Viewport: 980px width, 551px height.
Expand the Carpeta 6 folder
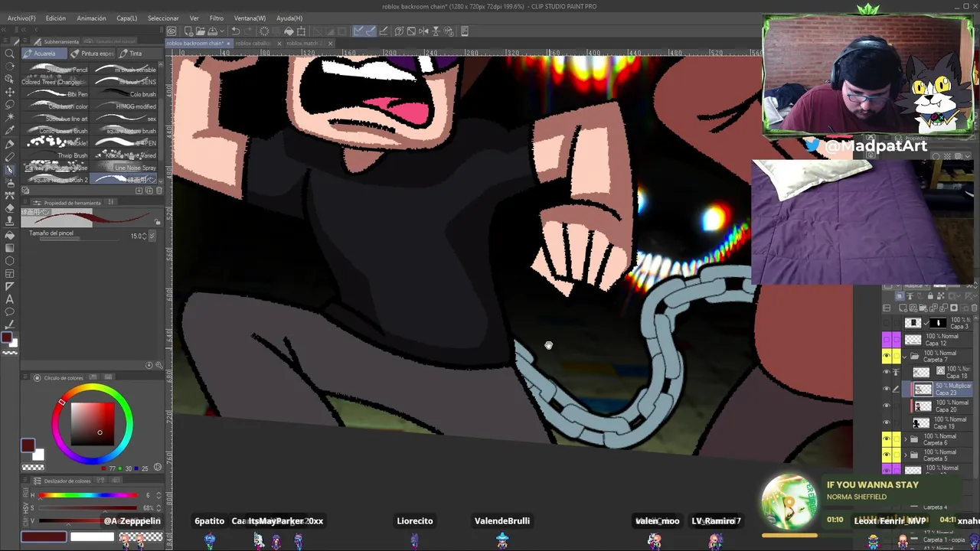(905, 439)
